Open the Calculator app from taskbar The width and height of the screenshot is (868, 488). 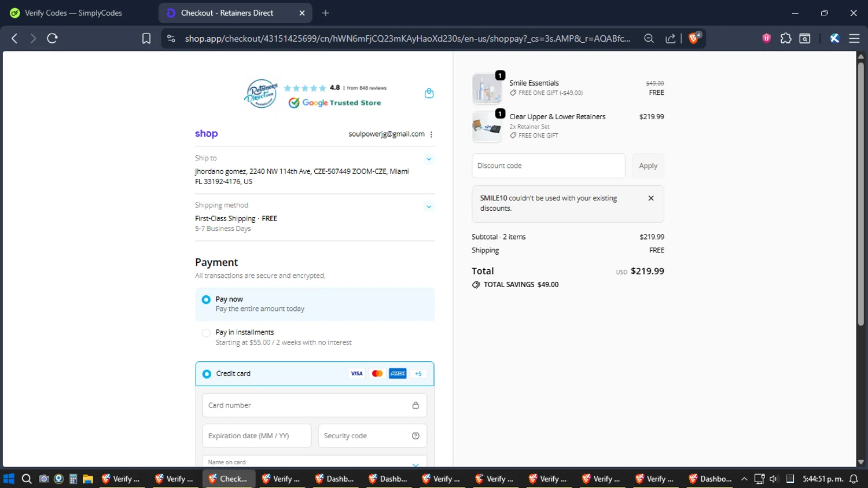pos(73,479)
